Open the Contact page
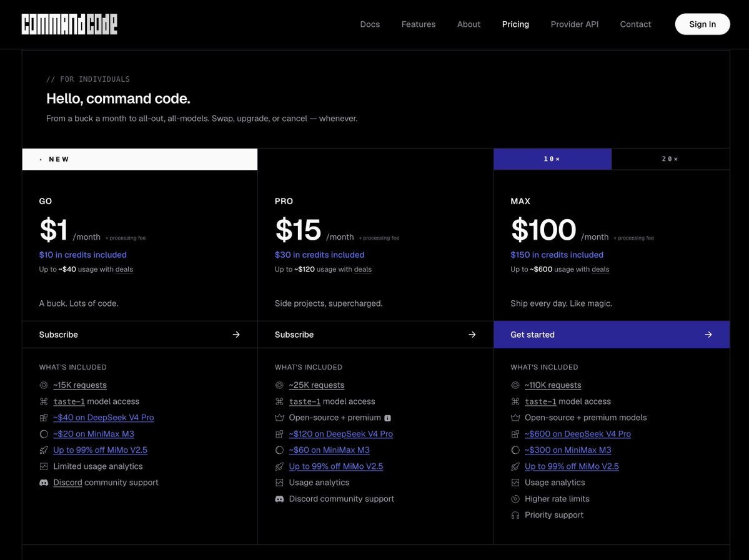The width and height of the screenshot is (749, 560). pyautogui.click(x=635, y=24)
